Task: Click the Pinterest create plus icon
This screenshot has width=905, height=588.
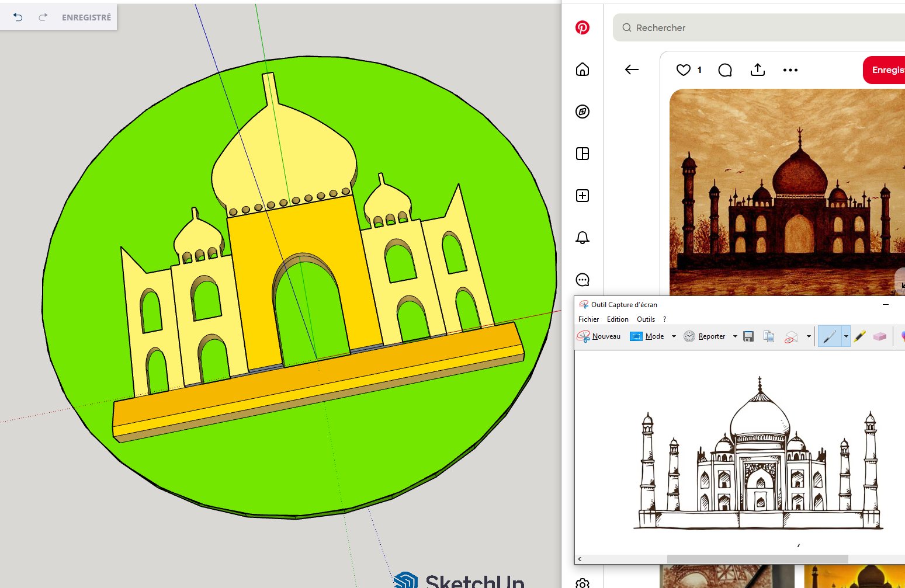Action: [x=582, y=196]
